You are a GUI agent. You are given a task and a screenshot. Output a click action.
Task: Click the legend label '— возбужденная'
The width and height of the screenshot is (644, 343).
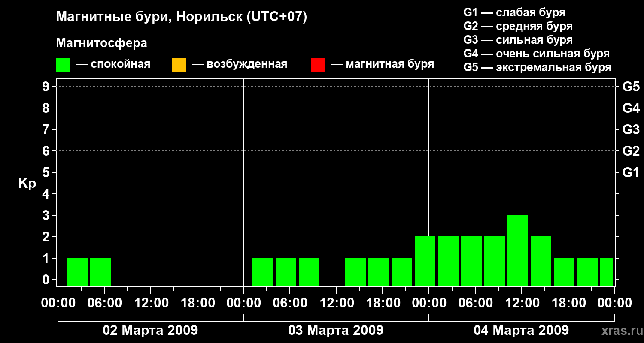pyautogui.click(x=240, y=65)
